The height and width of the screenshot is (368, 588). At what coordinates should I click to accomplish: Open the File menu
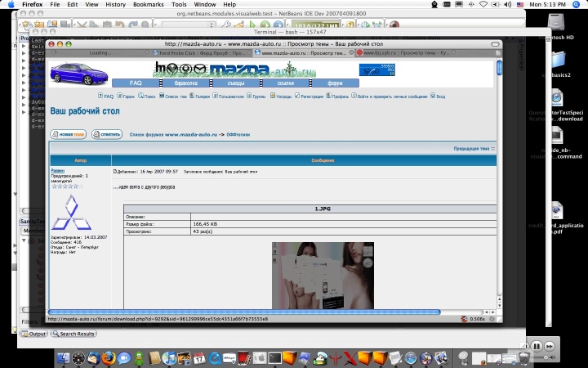tap(55, 5)
